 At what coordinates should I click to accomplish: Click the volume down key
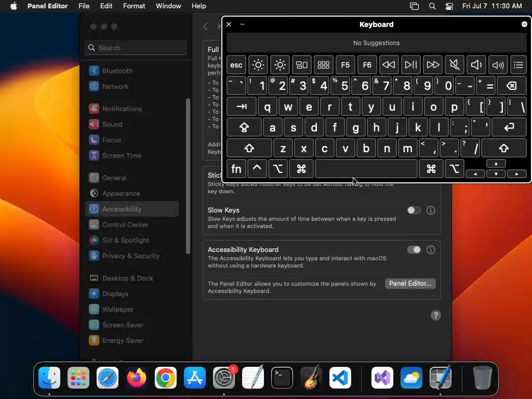pos(476,65)
